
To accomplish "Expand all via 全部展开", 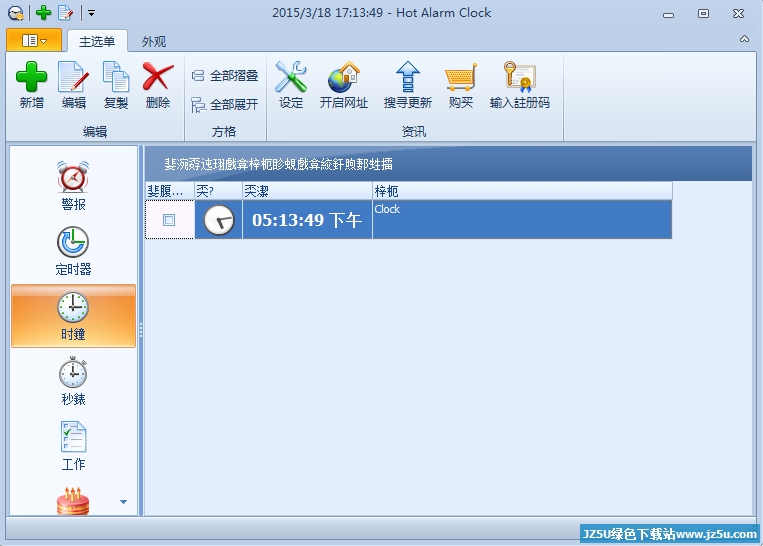I will (225, 105).
